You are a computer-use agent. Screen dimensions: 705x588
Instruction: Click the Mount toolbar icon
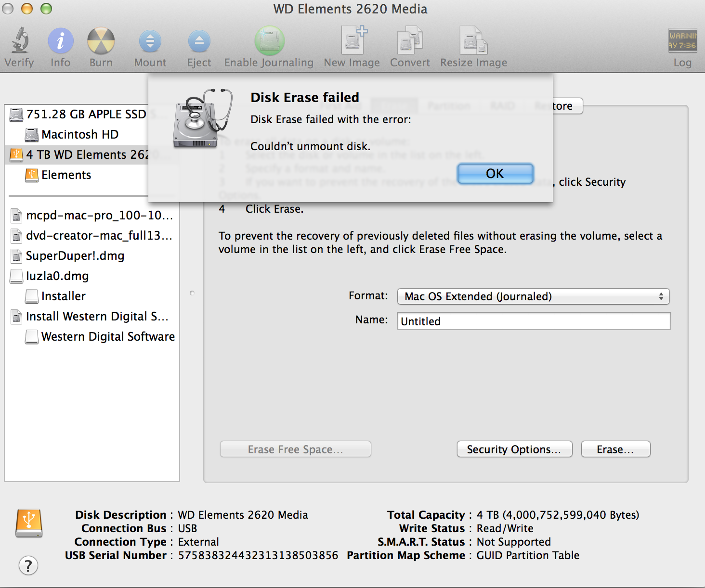[150, 41]
